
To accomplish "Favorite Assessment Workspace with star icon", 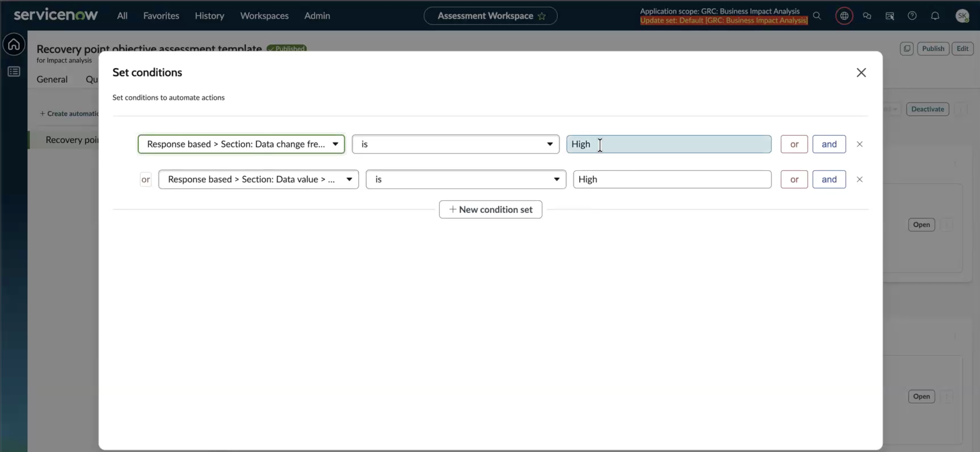I will click(542, 16).
